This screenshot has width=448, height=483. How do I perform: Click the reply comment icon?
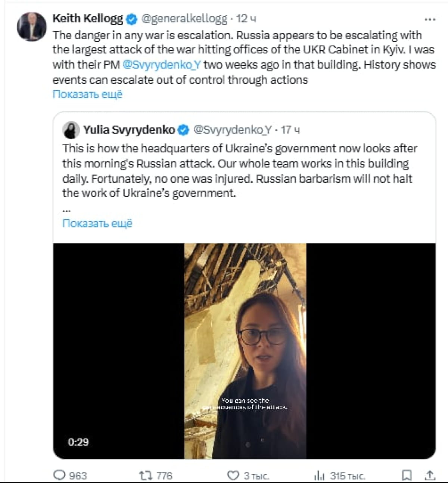(x=59, y=475)
